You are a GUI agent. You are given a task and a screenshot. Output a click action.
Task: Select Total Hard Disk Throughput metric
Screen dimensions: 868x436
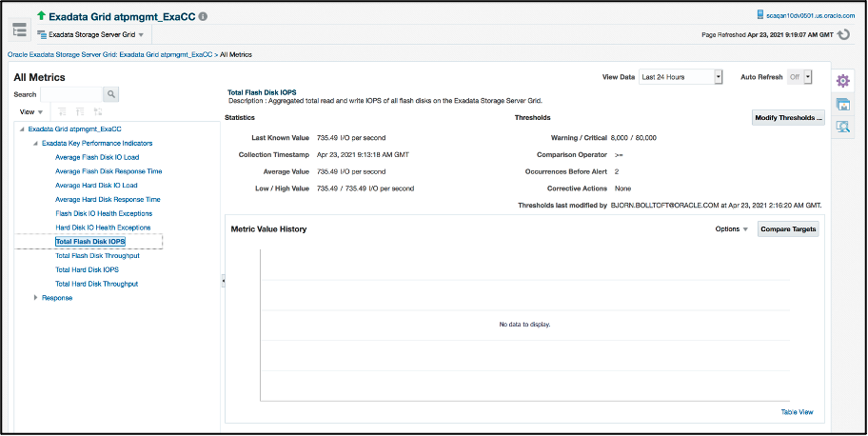tap(97, 284)
